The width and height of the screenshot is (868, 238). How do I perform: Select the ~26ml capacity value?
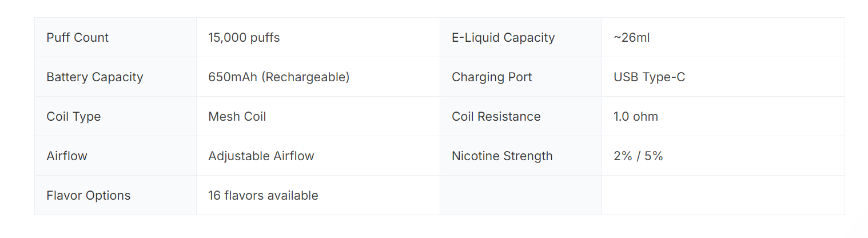coord(632,38)
